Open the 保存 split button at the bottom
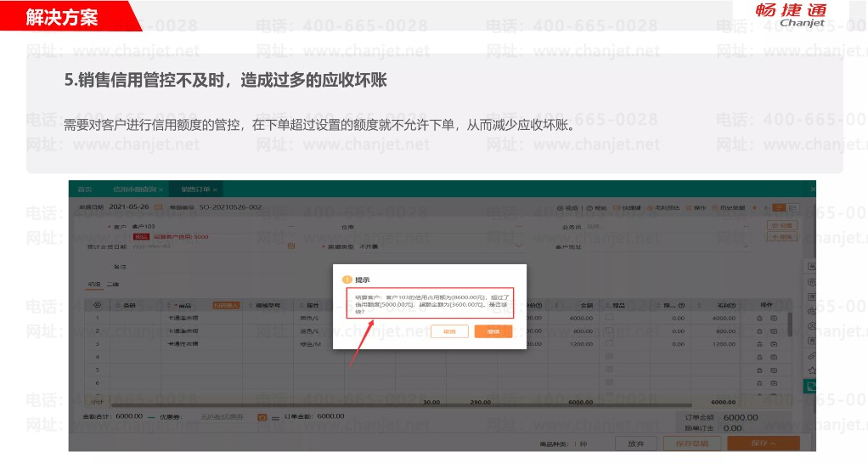The image size is (868, 469). click(764, 444)
